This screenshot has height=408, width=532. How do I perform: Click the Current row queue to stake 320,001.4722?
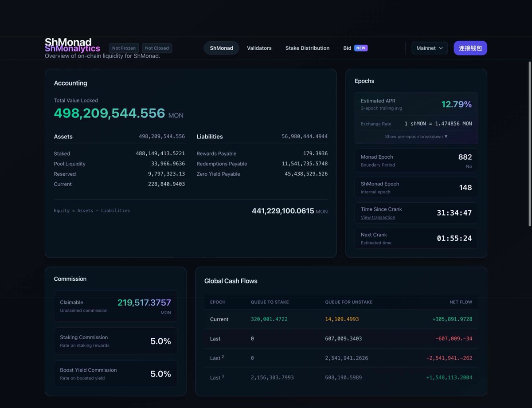tap(270, 319)
